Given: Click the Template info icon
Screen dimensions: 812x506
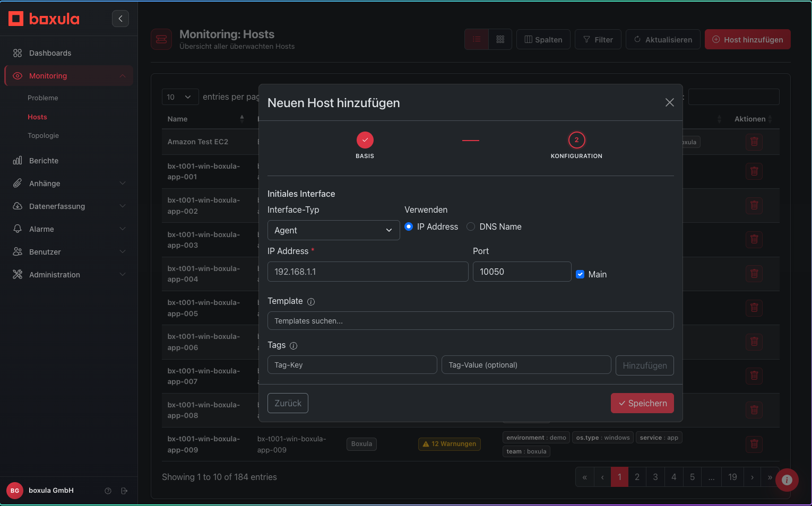Looking at the screenshot, I should (311, 302).
